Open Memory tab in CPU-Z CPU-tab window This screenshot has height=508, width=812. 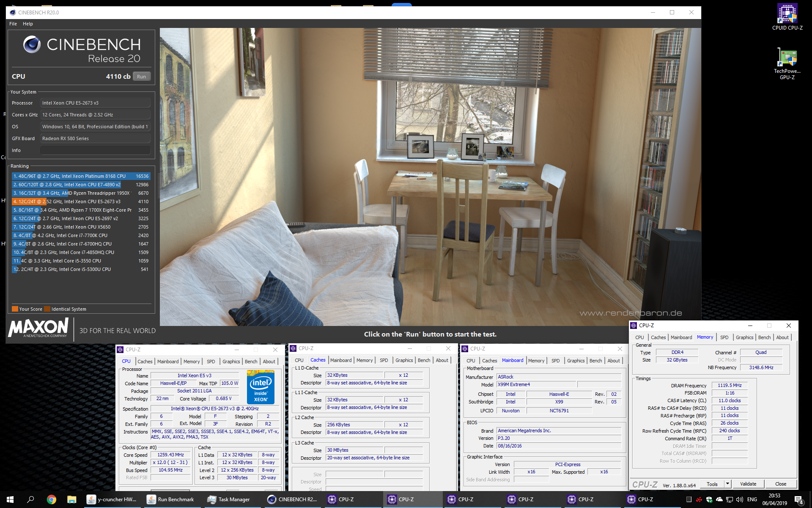192,362
